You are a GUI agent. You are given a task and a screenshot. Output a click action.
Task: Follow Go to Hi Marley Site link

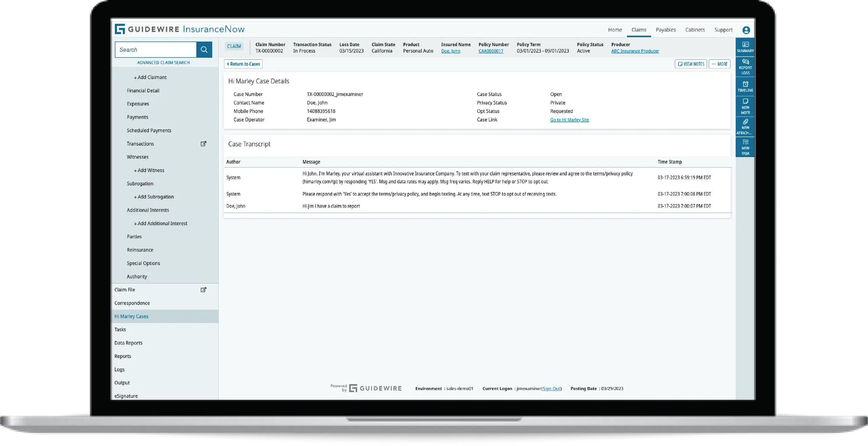coord(569,120)
